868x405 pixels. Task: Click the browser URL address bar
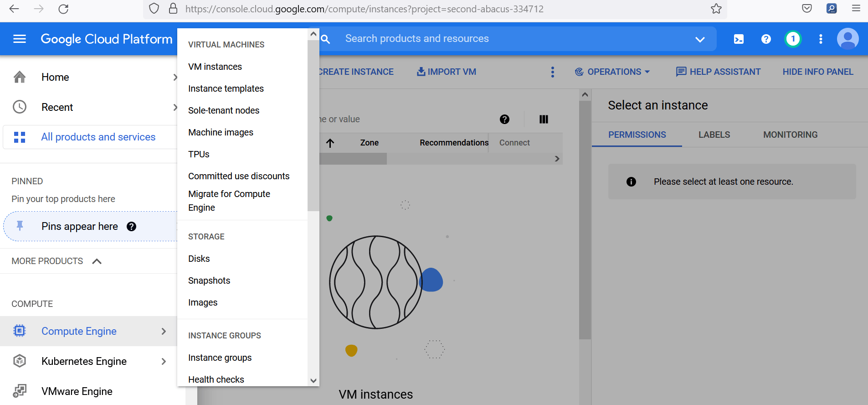[x=365, y=9]
